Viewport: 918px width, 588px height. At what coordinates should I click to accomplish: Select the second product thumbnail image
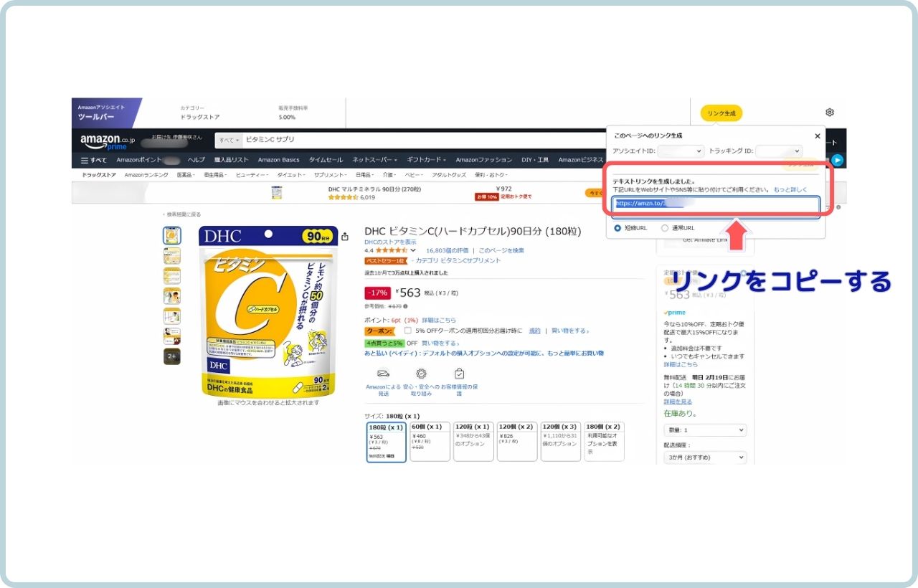[x=172, y=256]
